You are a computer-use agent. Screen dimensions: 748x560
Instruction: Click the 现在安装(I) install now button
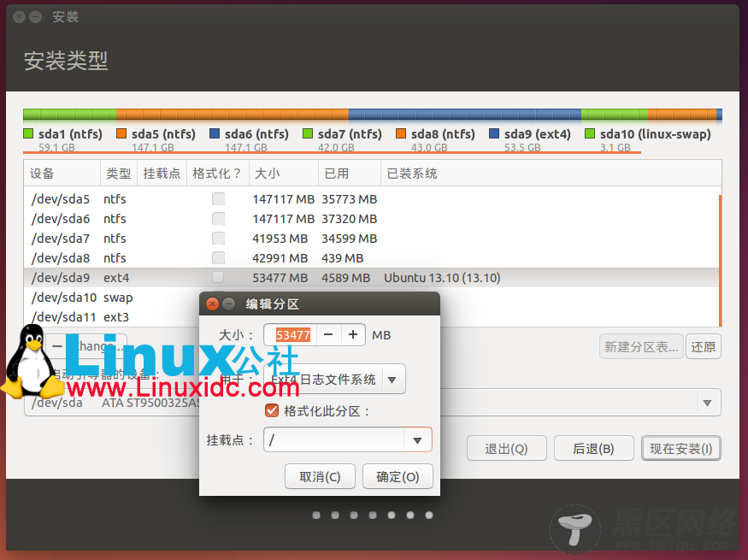pos(681,448)
